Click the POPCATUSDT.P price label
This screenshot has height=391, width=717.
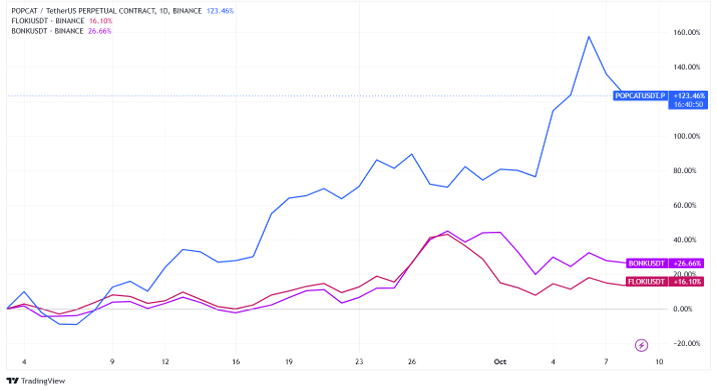tap(640, 96)
